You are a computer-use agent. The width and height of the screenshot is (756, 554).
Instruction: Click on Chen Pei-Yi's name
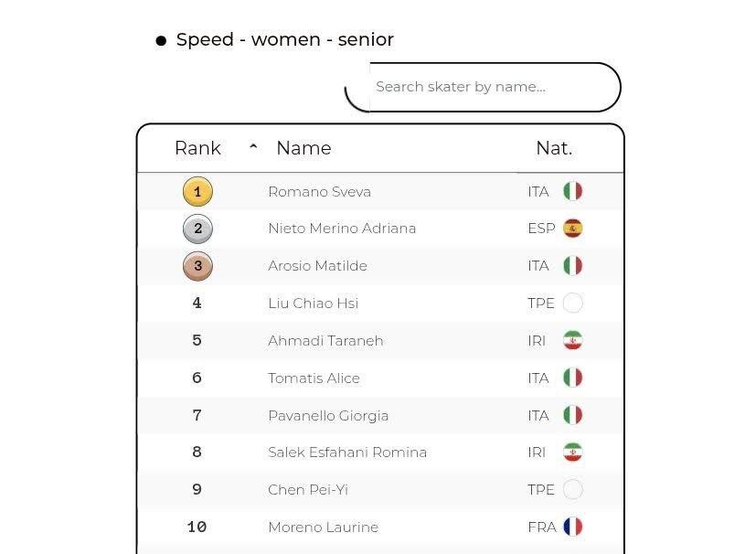click(308, 490)
